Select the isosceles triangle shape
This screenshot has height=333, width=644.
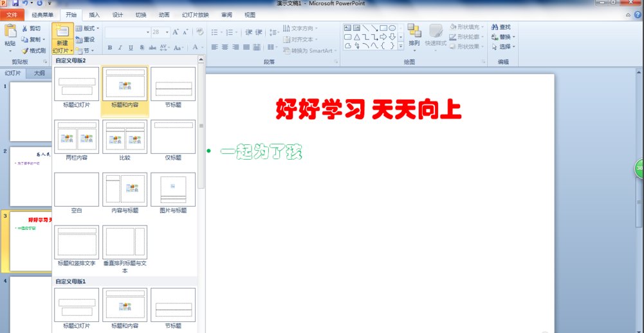tap(356, 37)
